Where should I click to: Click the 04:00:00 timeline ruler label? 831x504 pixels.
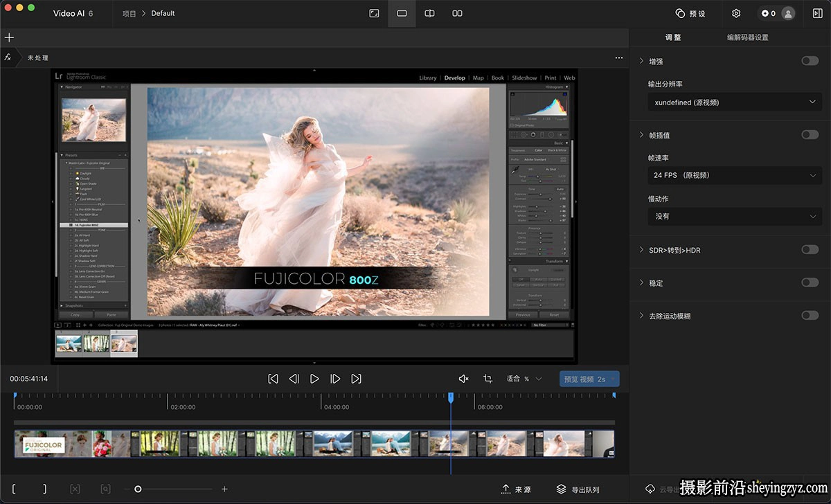tap(337, 407)
